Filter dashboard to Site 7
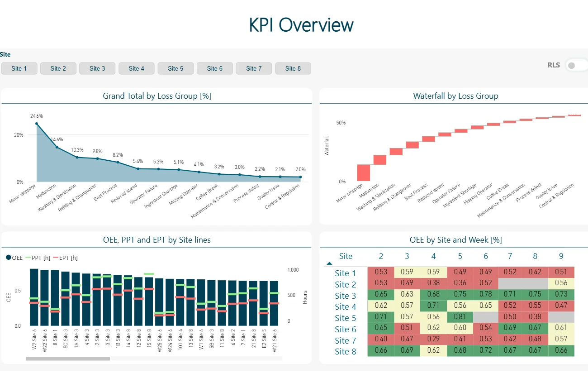Viewport: 588px width, 378px height. pos(254,68)
